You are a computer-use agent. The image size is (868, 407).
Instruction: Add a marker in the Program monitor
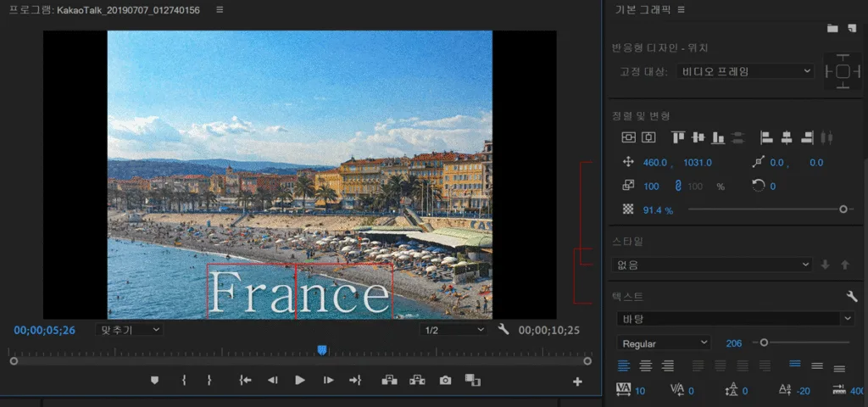tap(154, 380)
